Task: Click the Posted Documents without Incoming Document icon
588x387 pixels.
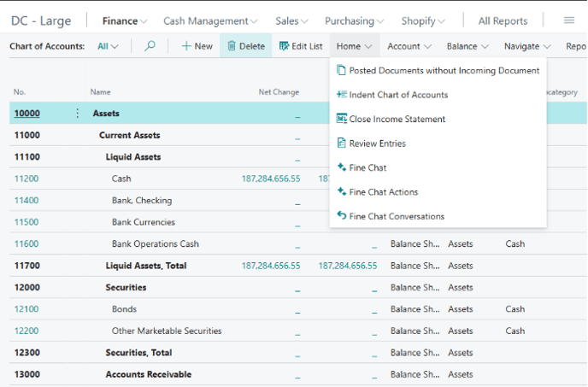Action: click(342, 71)
